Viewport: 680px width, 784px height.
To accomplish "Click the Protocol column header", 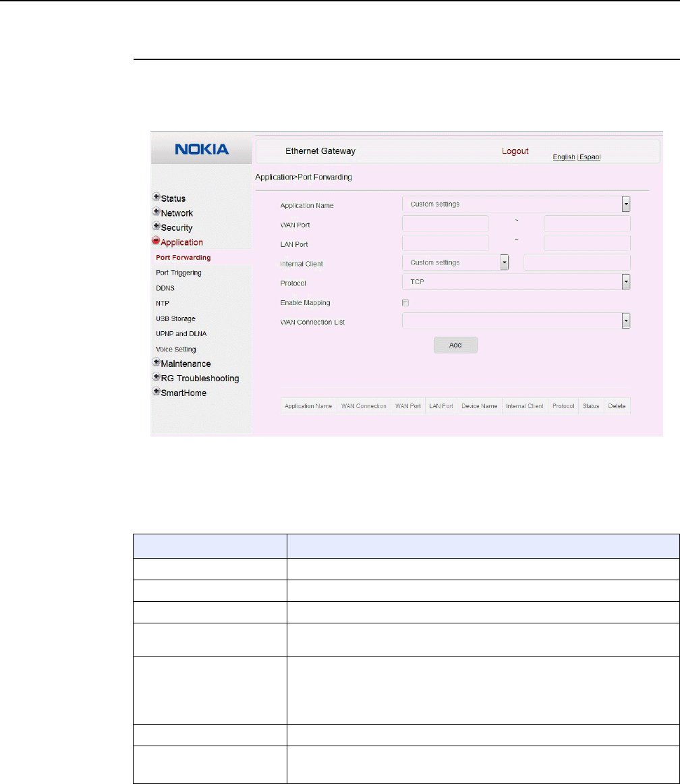I will 563,406.
